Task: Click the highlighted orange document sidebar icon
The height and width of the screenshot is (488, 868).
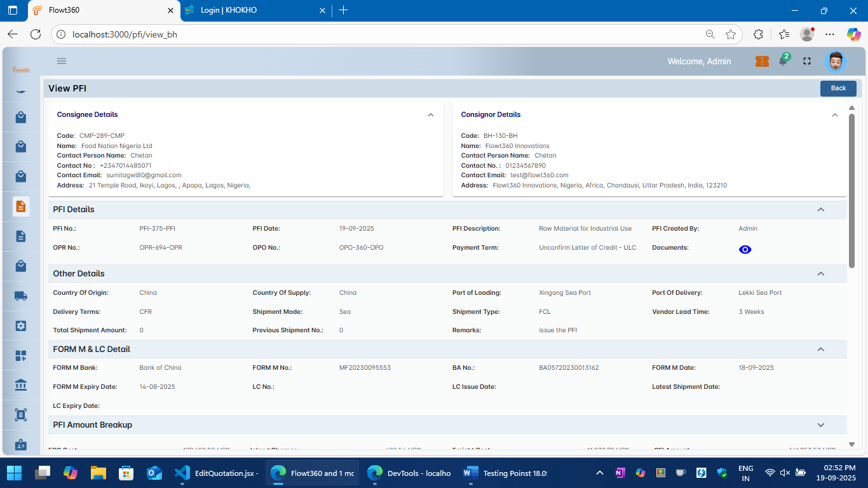Action: coord(21,207)
